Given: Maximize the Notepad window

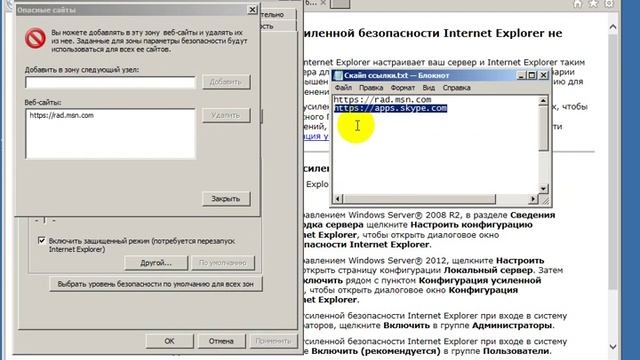Looking at the screenshot, I should (532, 76).
